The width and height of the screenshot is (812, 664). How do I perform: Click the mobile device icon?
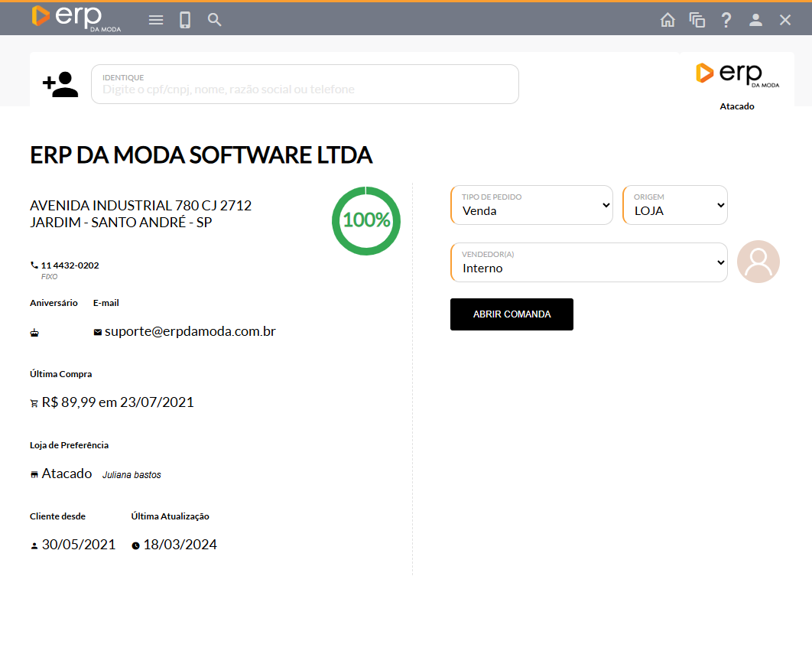[x=185, y=20]
